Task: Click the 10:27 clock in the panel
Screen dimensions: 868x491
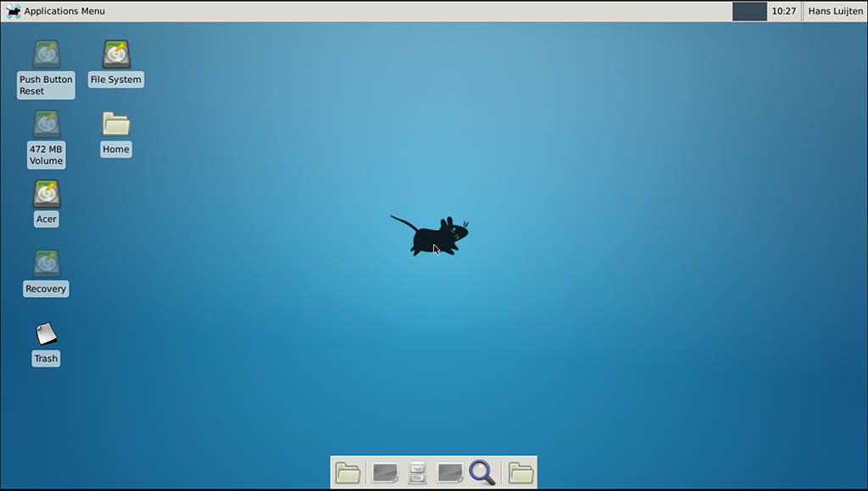Action: coord(783,11)
